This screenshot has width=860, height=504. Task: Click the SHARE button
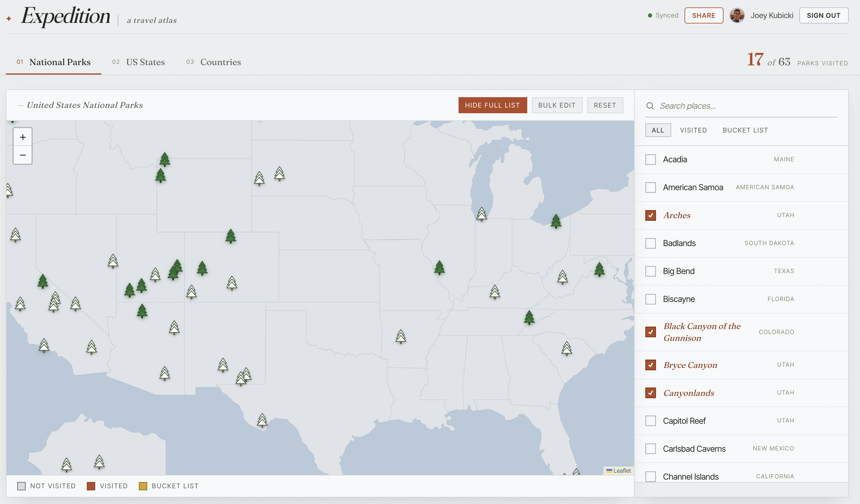click(703, 15)
